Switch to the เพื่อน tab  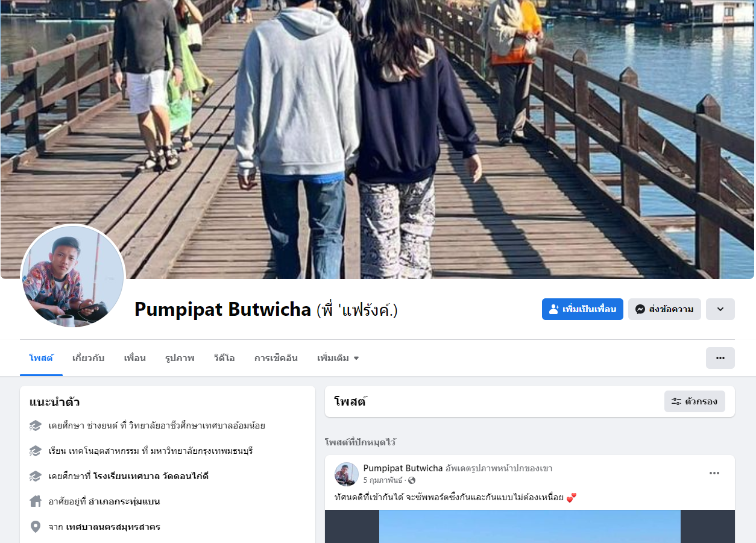[x=135, y=358]
